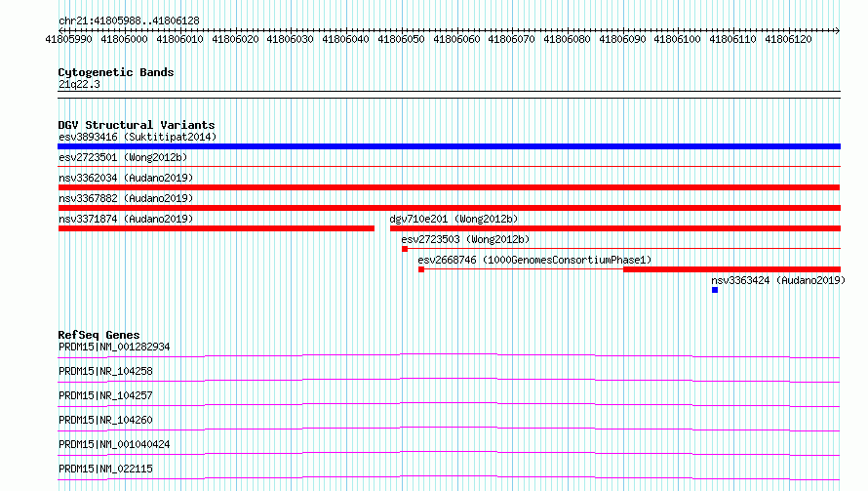Open transcript PRDM15|NM_001040424
The image size is (868, 491).
click(x=114, y=444)
